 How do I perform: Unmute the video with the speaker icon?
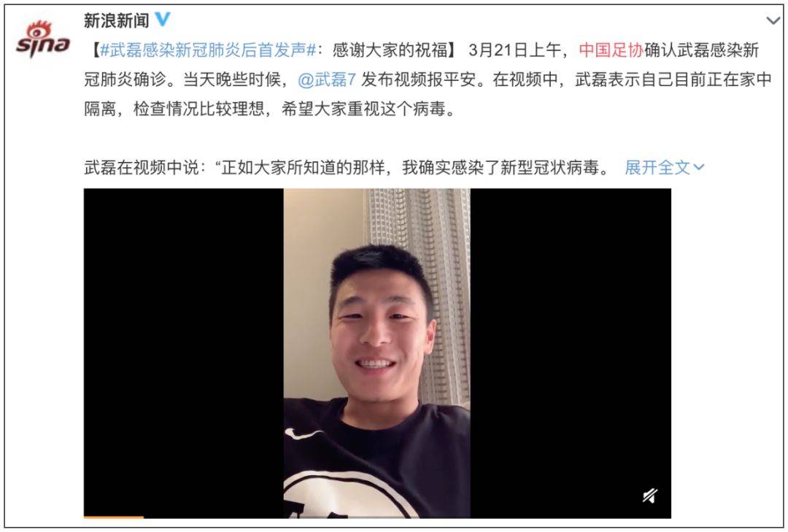click(650, 496)
